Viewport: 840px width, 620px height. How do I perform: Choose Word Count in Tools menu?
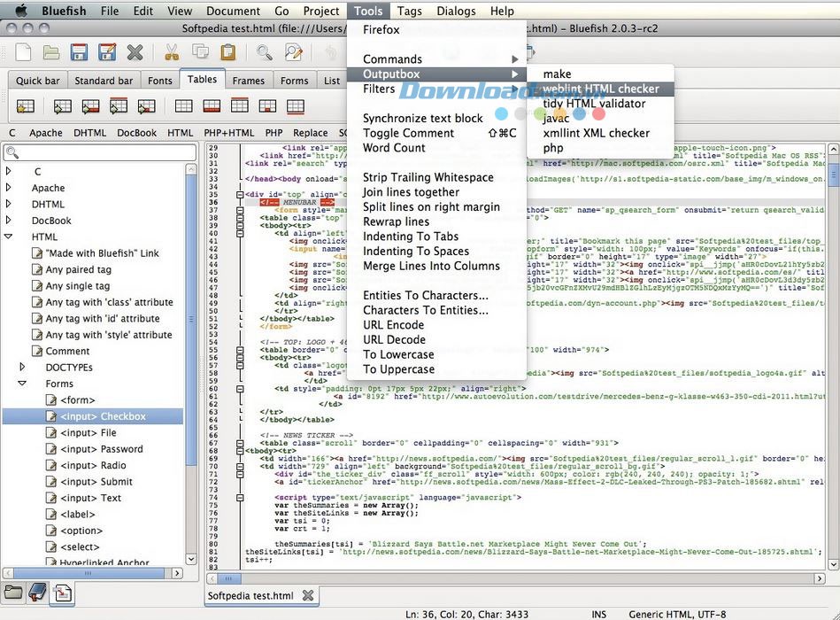click(x=394, y=148)
